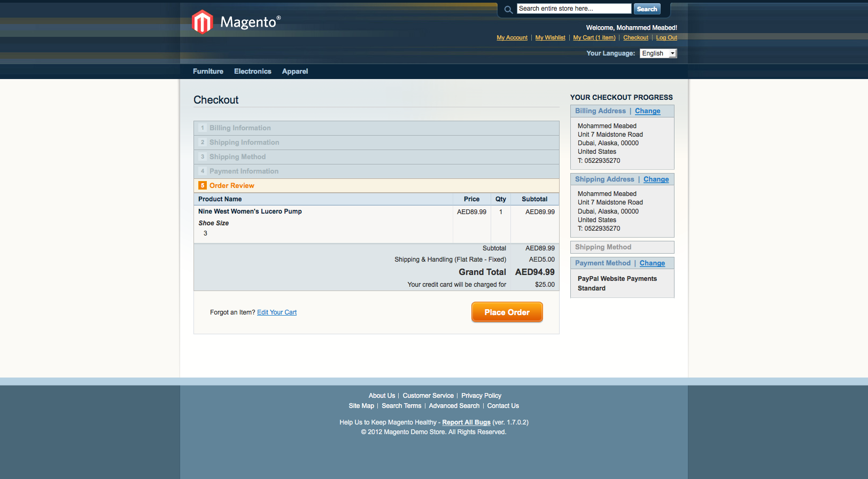Click PayPal Website Payments Standard text
The width and height of the screenshot is (868, 479).
[x=617, y=284]
